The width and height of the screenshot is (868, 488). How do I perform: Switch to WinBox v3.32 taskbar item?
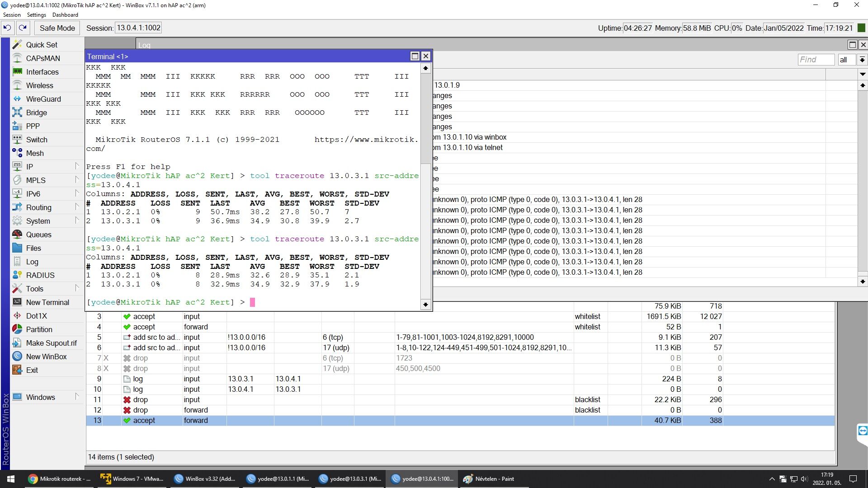[204, 479]
